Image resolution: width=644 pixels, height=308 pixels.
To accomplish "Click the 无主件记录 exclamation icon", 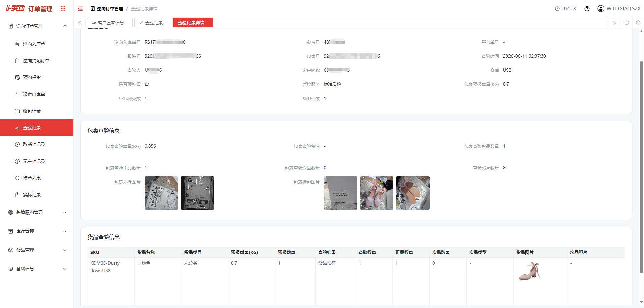I will click(17, 161).
